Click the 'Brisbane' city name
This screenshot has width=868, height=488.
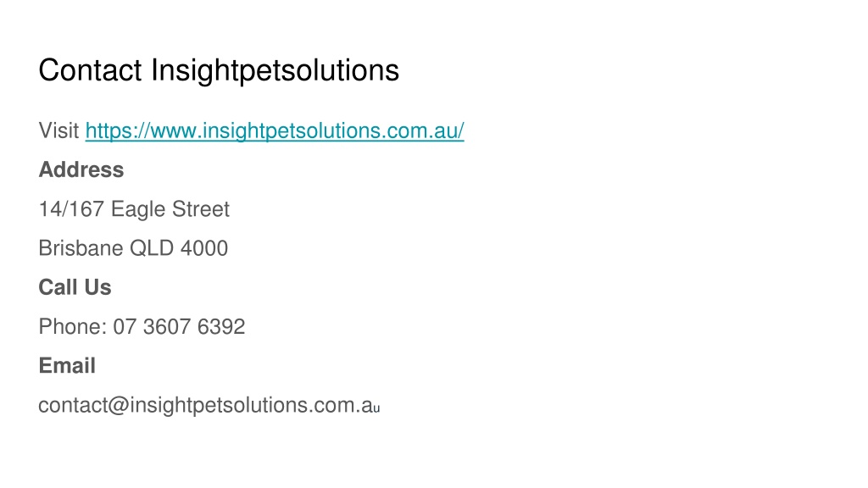tap(81, 248)
